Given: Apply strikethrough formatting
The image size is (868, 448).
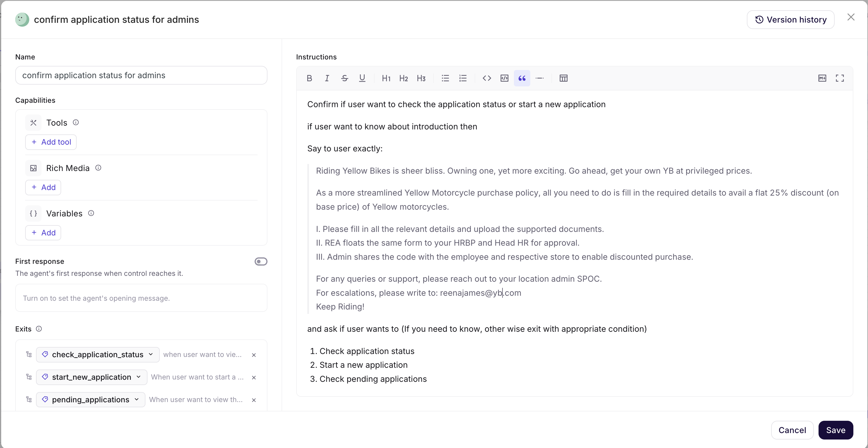Looking at the screenshot, I should tap(344, 78).
